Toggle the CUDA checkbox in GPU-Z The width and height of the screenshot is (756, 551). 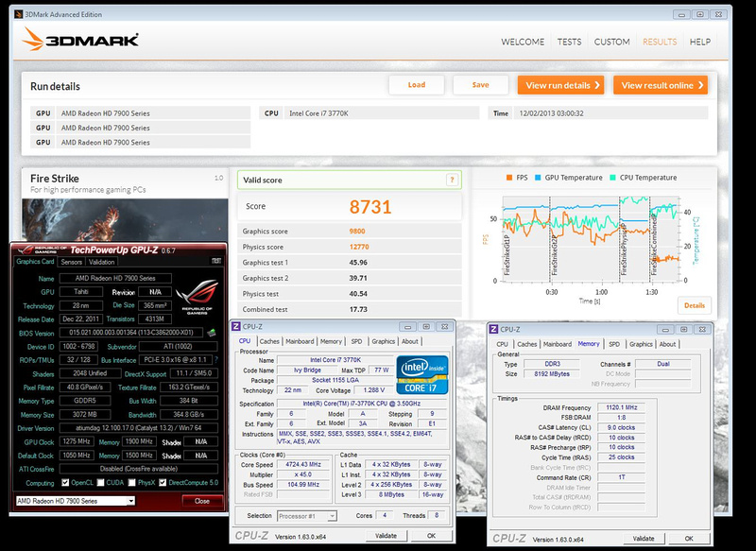tap(101, 483)
